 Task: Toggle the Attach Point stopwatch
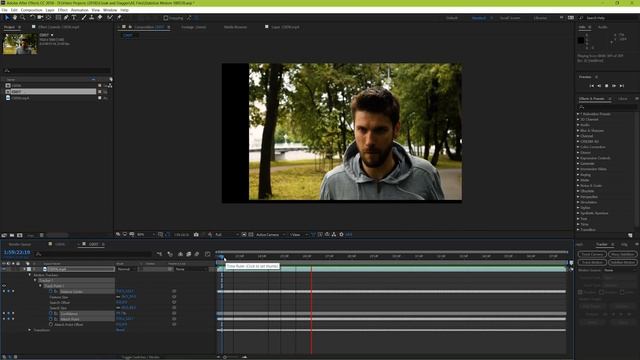51,319
